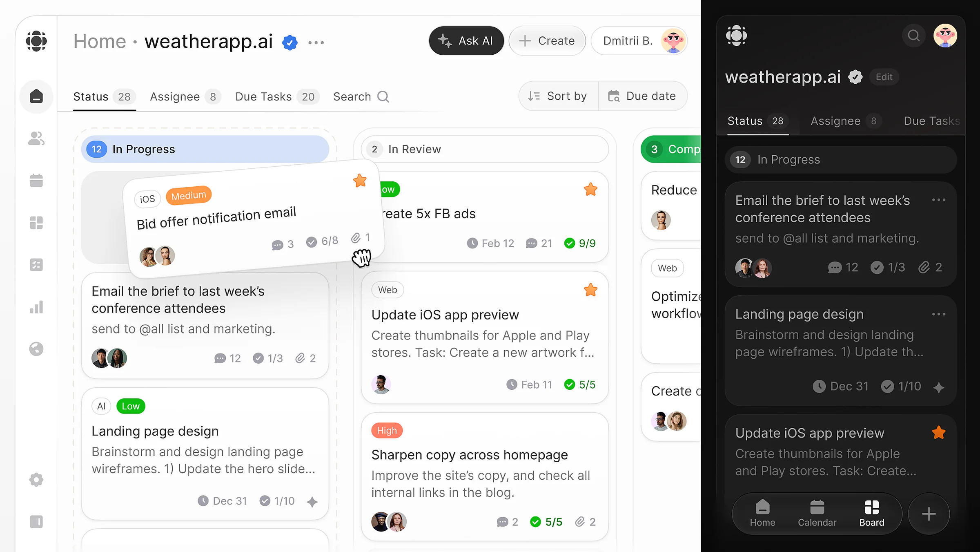This screenshot has height=552, width=980.
Task: Click the search magnifier in mobile panel
Action: (x=914, y=36)
